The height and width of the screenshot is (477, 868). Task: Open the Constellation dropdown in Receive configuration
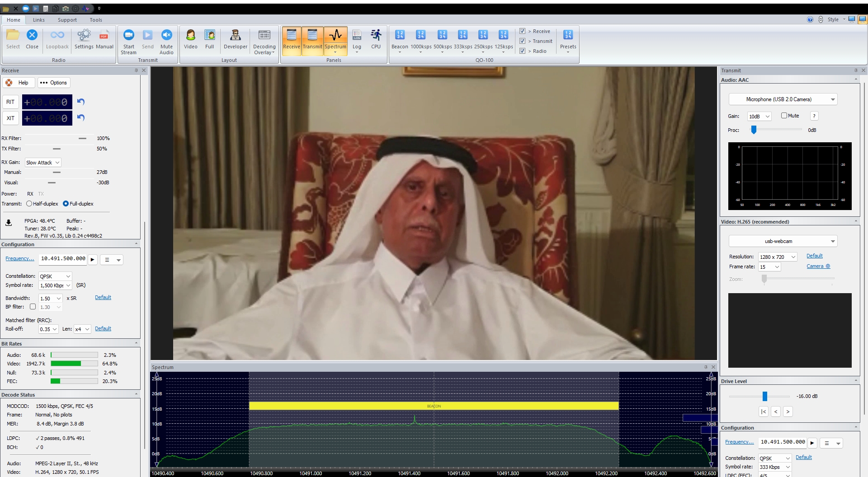[x=55, y=276]
